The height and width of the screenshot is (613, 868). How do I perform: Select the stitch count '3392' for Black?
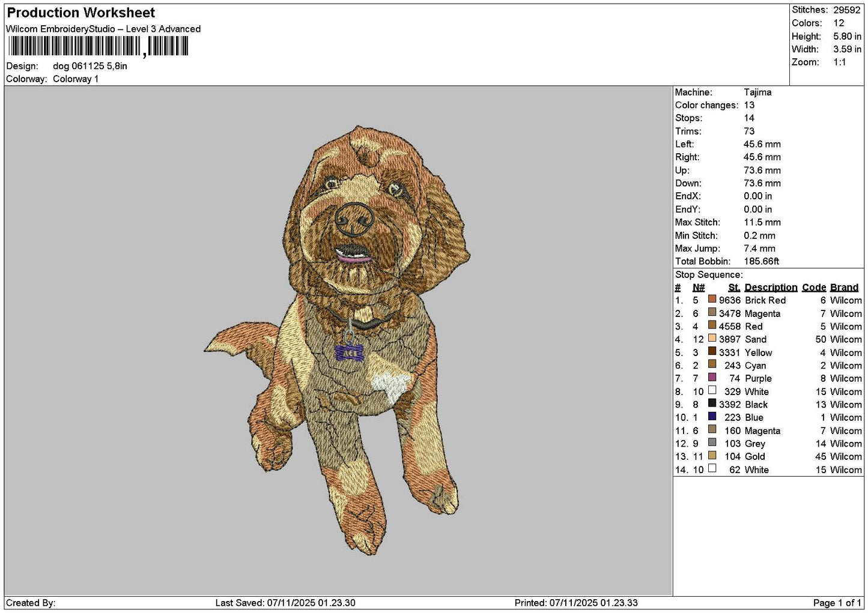click(x=730, y=405)
